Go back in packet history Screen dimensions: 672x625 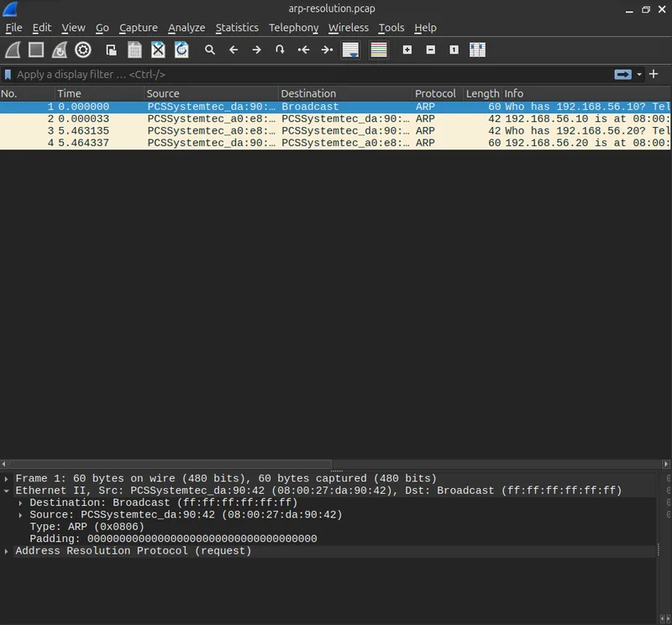(234, 50)
